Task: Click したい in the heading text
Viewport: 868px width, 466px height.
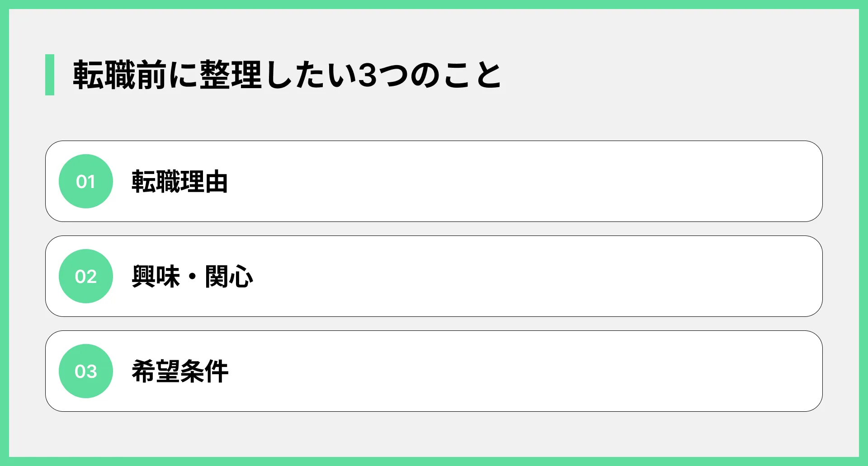Action: point(310,75)
